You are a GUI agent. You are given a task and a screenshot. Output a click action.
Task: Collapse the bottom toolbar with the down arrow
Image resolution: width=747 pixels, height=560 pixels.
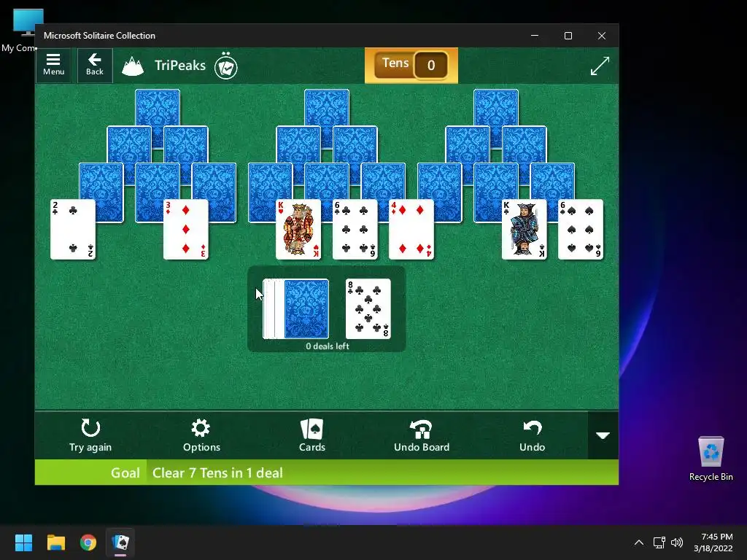click(603, 435)
